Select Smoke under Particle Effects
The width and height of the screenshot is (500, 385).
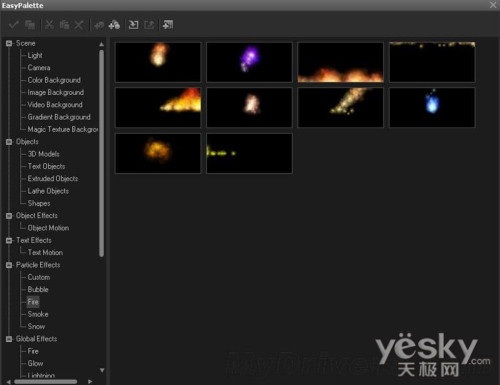point(38,314)
